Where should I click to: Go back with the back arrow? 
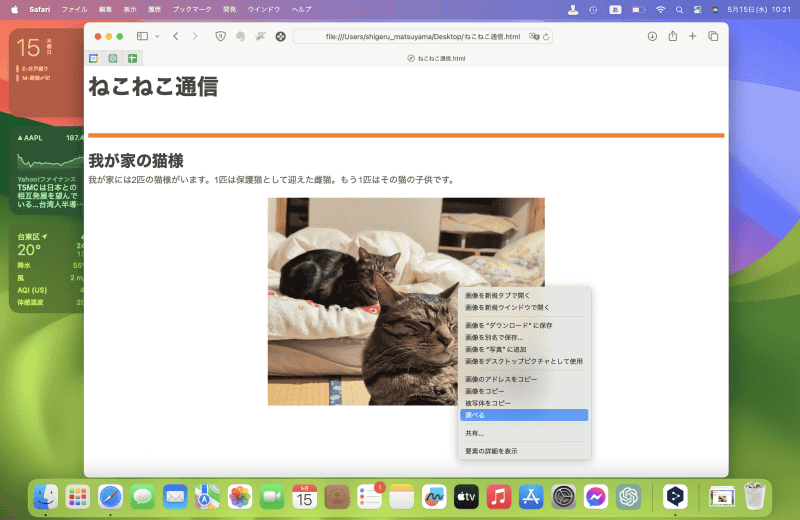click(176, 36)
